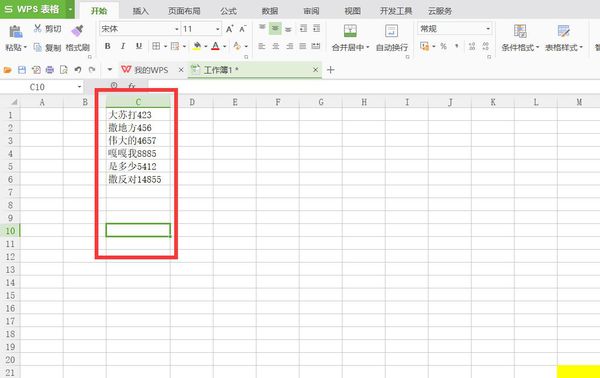The height and width of the screenshot is (378, 600).
Task: Click the select-all corner triangle
Action: 14,102
